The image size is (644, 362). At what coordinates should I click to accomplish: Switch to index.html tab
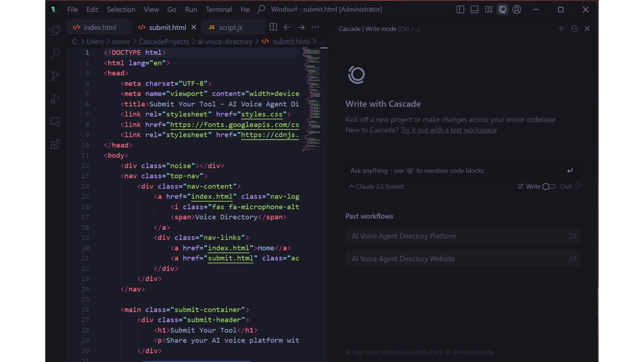click(x=99, y=27)
